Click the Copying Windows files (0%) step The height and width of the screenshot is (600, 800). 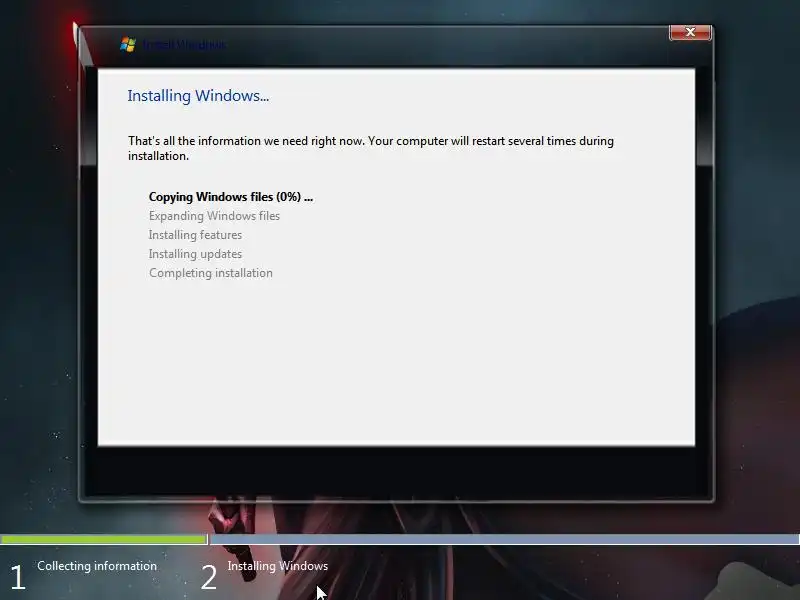click(x=231, y=197)
